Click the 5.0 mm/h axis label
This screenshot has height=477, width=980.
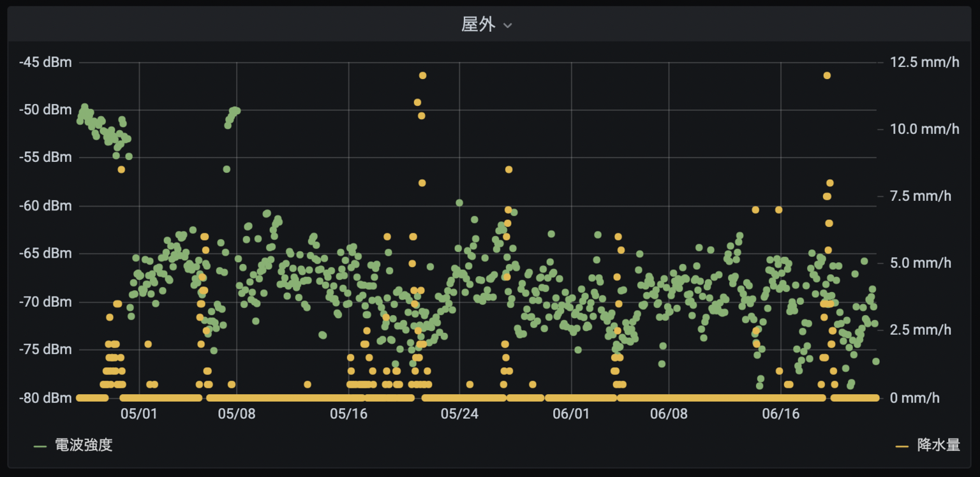(x=921, y=263)
